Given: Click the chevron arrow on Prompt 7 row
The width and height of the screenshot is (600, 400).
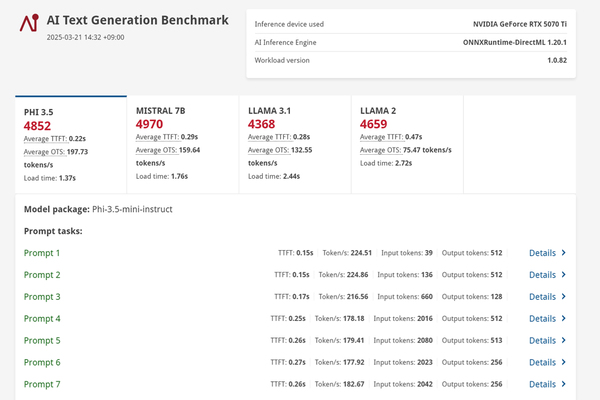Looking at the screenshot, I should [x=564, y=384].
